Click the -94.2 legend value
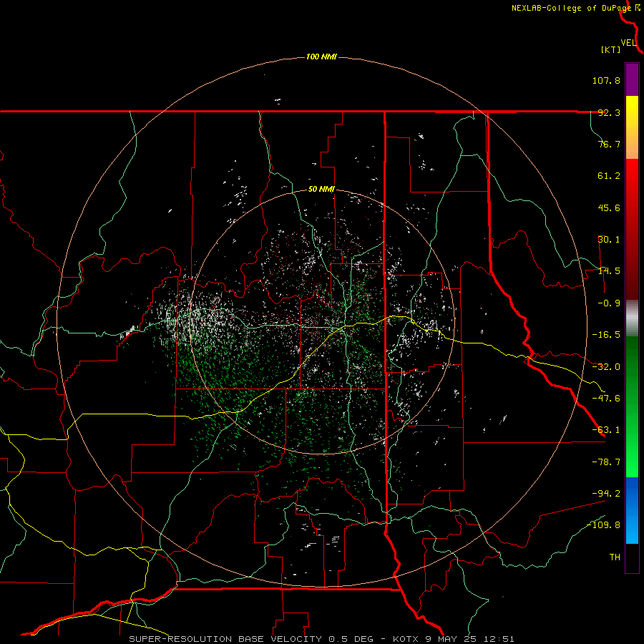 click(x=606, y=493)
